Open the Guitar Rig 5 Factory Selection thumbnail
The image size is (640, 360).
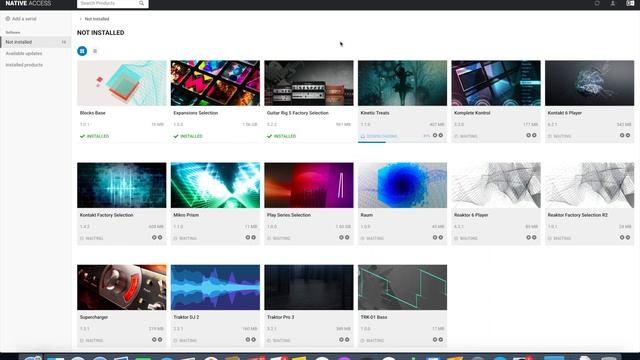pos(309,83)
